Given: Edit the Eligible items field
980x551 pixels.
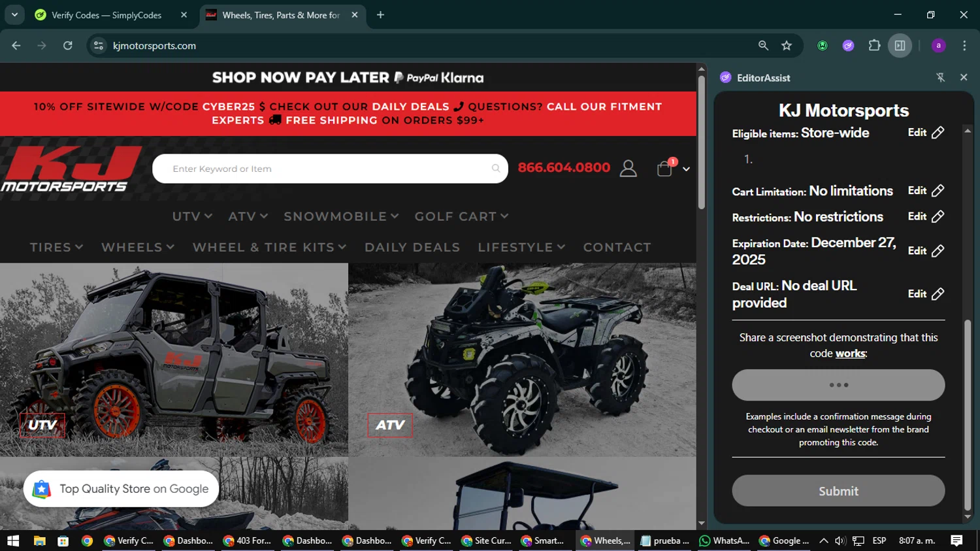Looking at the screenshot, I should pos(926,133).
